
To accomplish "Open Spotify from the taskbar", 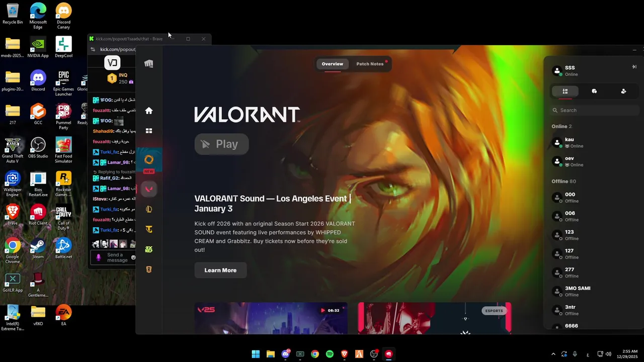I will (x=330, y=354).
